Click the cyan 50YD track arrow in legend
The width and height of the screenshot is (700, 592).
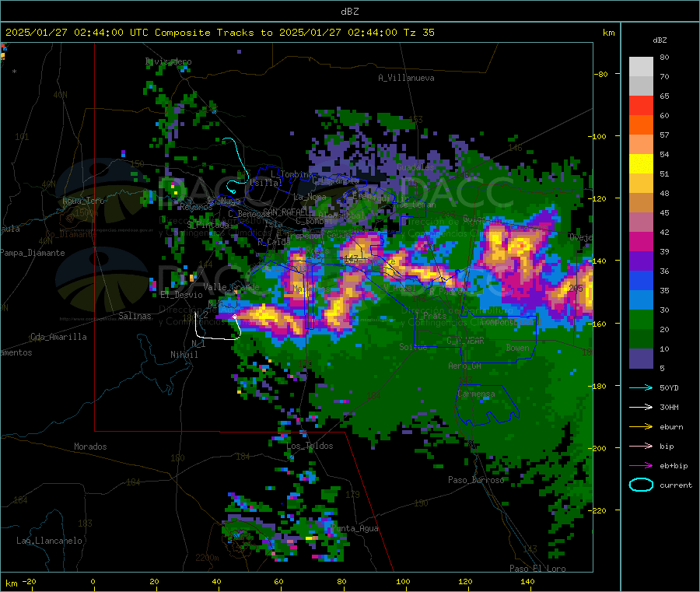(x=641, y=387)
